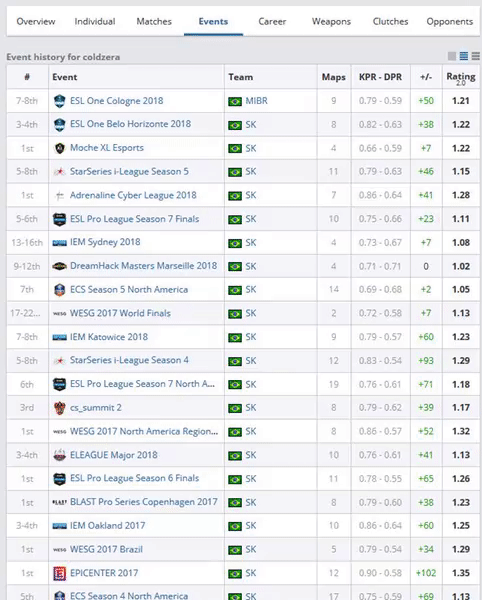Click ECS Season 5 North America logo
The width and height of the screenshot is (482, 600).
click(59, 290)
